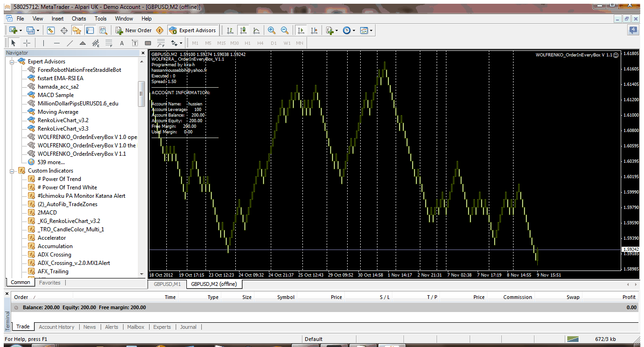Open the Account History tab
Viewport: 644px width, 347px height.
pos(56,327)
